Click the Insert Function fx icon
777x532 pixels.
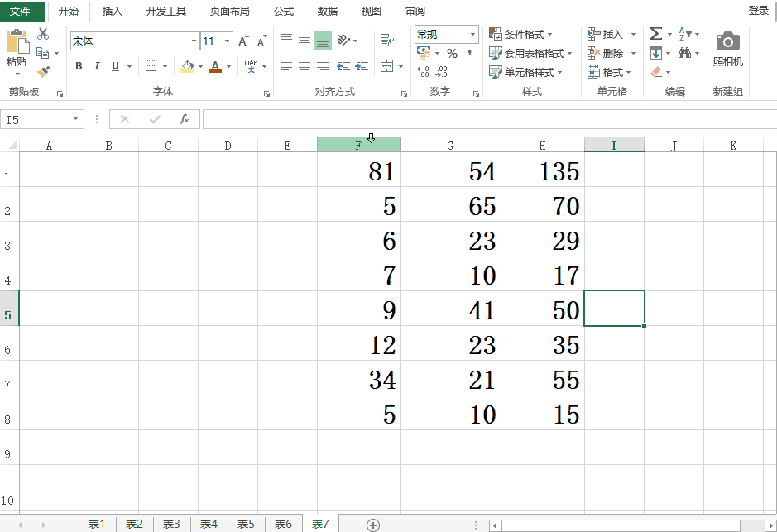click(x=185, y=120)
